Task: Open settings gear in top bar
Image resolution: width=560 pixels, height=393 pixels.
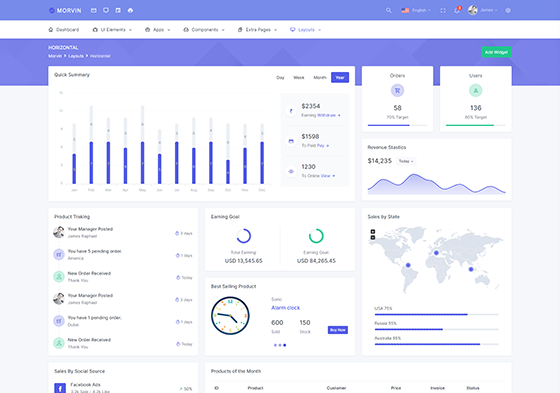Action: point(508,10)
